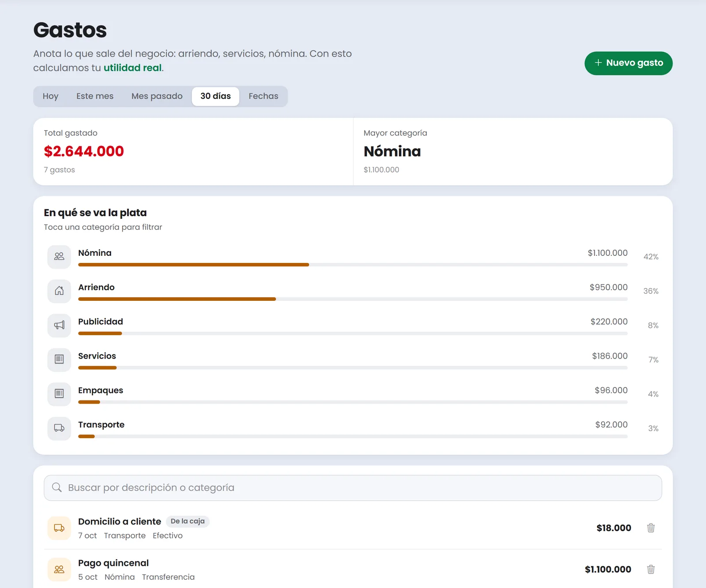Image resolution: width=706 pixels, height=588 pixels.
Task: Click the people icon for Pago quincenal
Action: (59, 569)
